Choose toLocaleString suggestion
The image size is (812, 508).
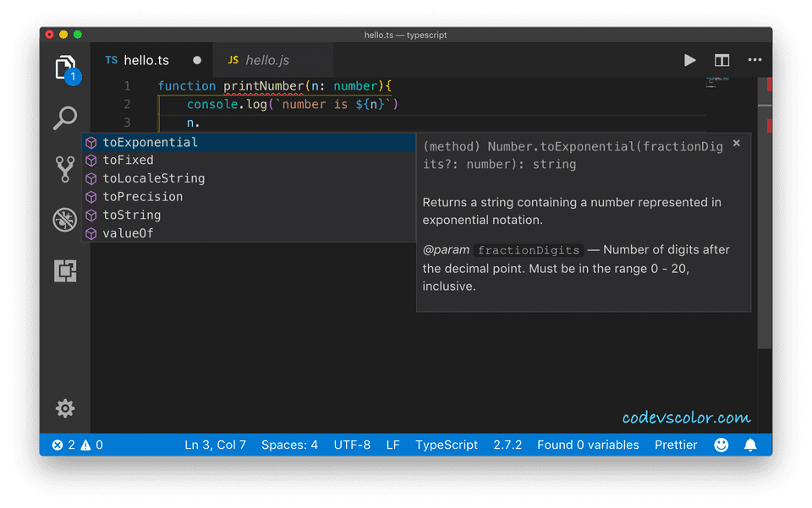click(x=153, y=178)
